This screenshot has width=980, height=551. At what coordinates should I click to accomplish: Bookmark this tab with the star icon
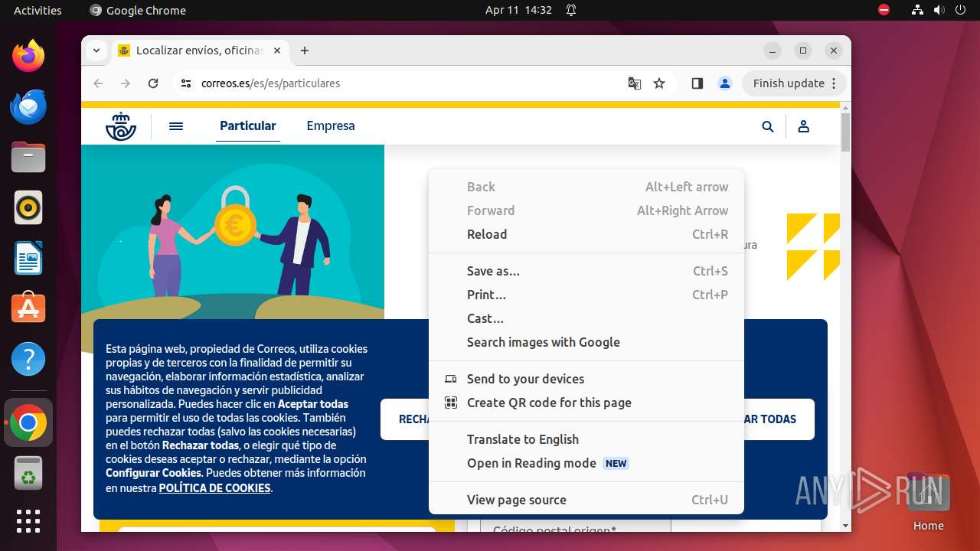(659, 83)
